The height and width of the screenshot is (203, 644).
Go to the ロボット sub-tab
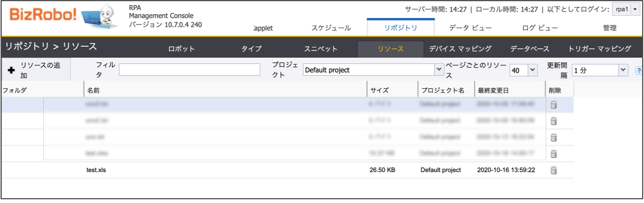(x=182, y=49)
